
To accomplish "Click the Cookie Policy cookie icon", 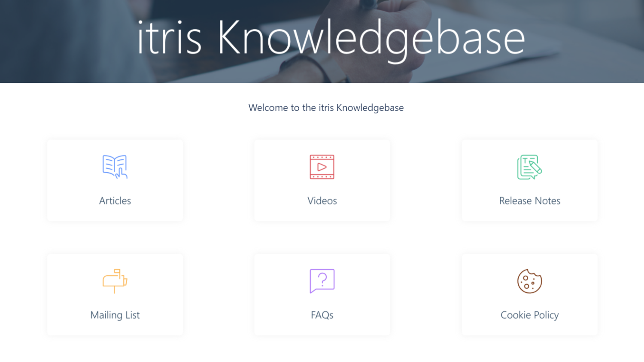I will click(x=529, y=281).
